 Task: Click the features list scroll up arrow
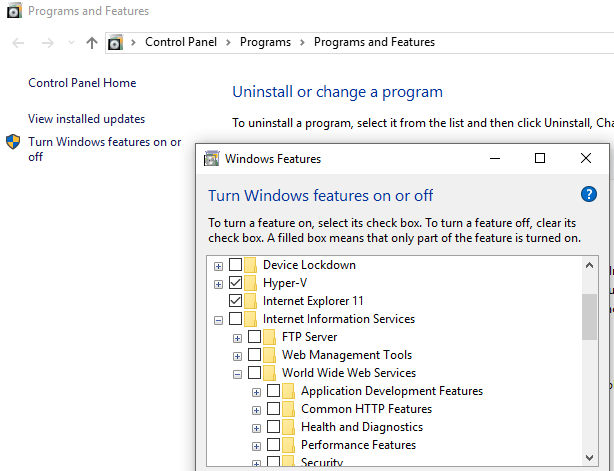click(x=589, y=265)
